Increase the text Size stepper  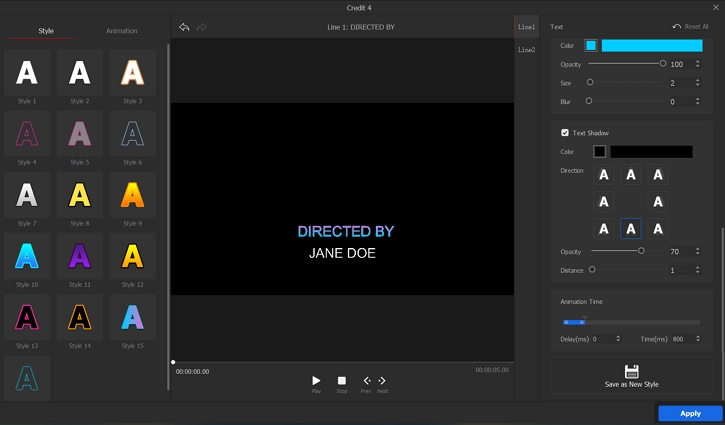697,80
